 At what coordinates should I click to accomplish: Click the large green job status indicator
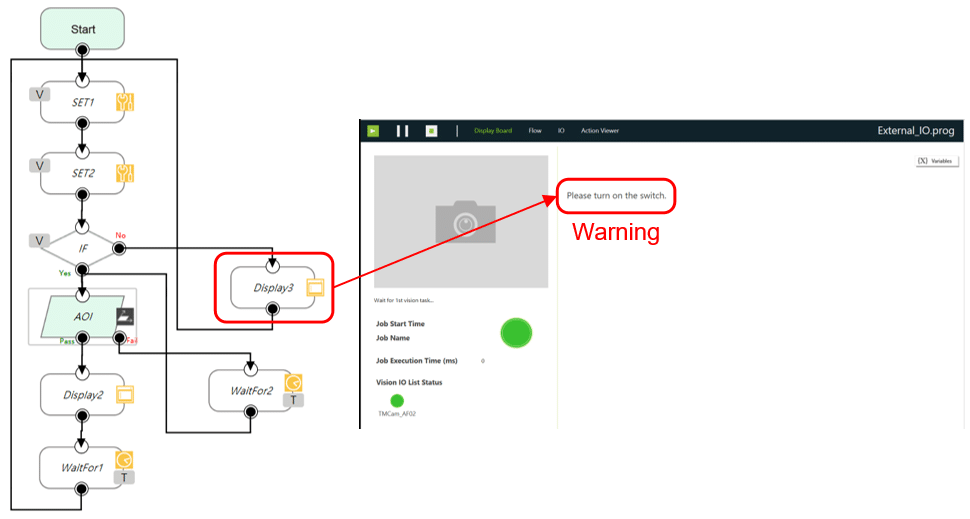[x=516, y=333]
